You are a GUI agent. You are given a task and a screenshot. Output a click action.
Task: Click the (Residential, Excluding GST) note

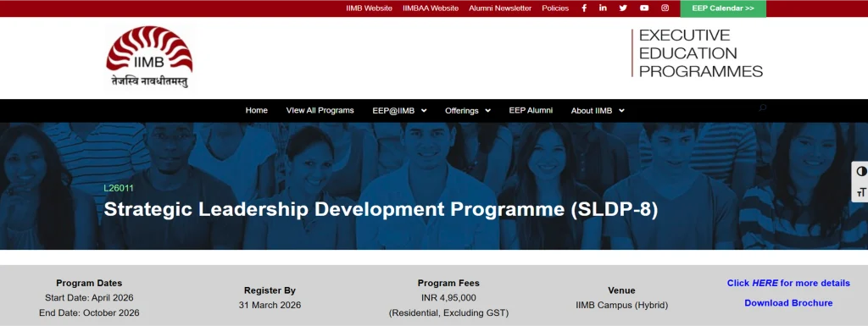pyautogui.click(x=448, y=312)
